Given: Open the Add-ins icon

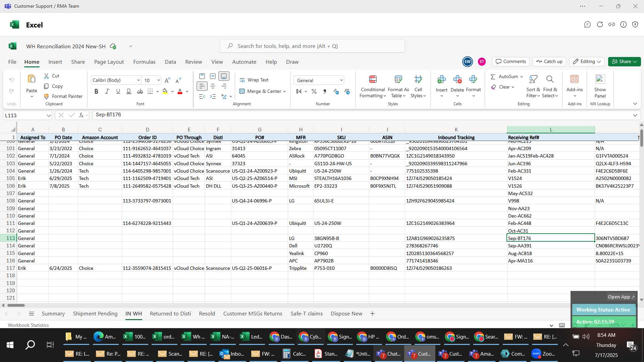Looking at the screenshot, I should [x=575, y=79].
